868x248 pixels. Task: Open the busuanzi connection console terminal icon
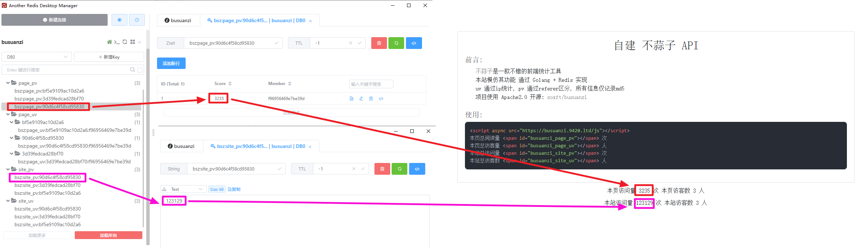(x=117, y=42)
